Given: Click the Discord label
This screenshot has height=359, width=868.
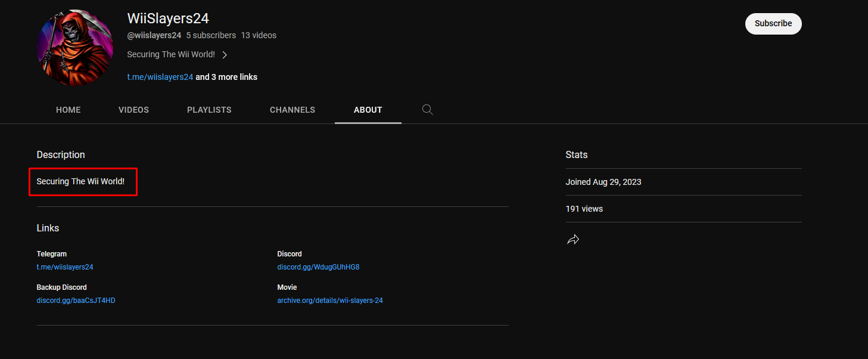Looking at the screenshot, I should (x=290, y=254).
